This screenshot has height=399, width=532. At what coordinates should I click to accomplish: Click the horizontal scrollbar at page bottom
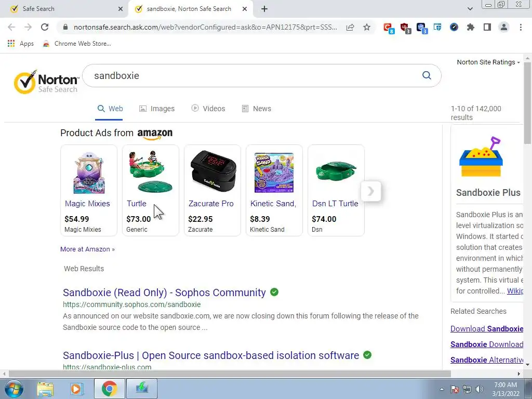230,374
